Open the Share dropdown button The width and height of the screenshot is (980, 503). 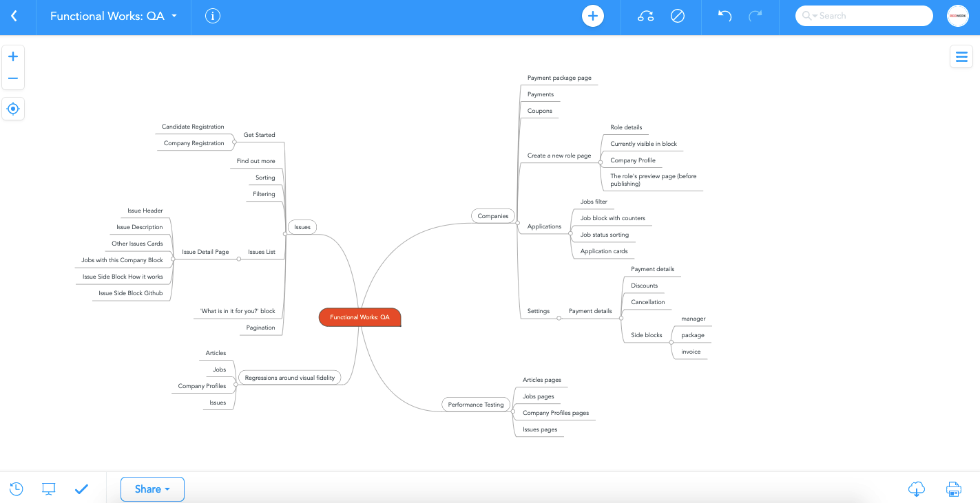[x=152, y=489]
